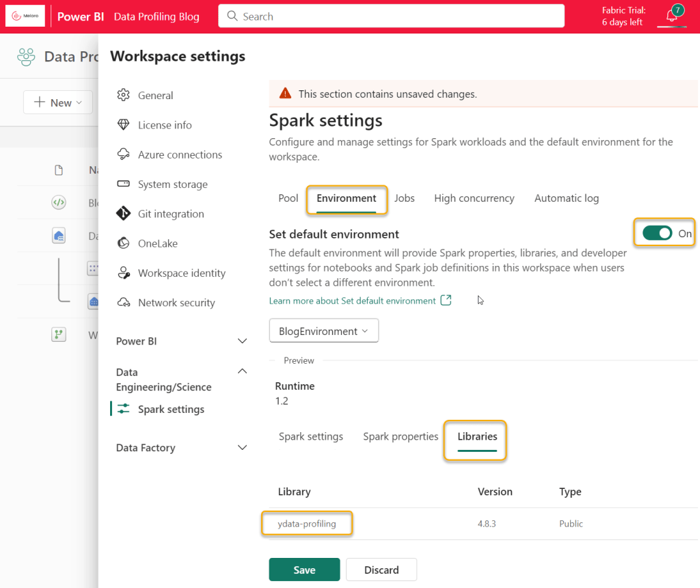Select the Spark properties sub-tab
Viewport: 700px width, 588px height.
[401, 436]
